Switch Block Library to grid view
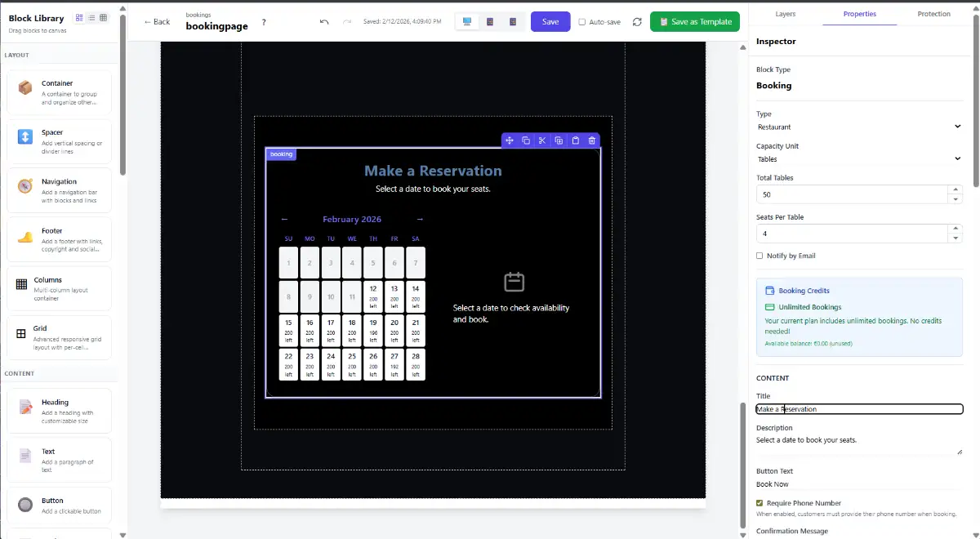 (103, 18)
